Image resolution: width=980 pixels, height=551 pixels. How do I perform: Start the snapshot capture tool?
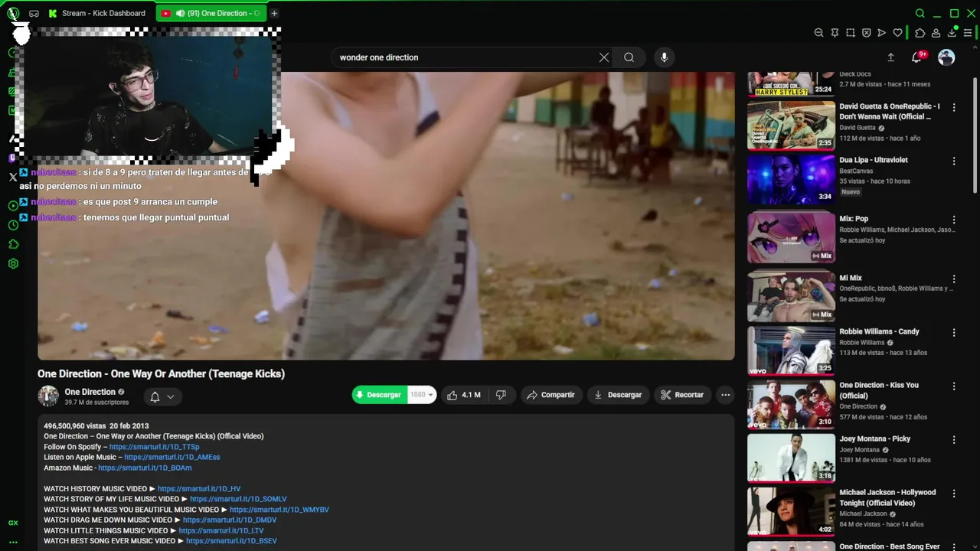851,33
